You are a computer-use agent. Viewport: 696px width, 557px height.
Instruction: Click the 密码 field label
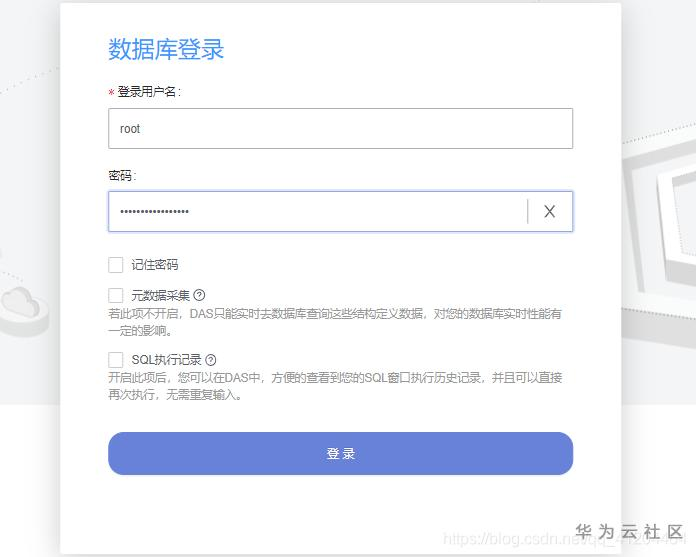(x=121, y=175)
